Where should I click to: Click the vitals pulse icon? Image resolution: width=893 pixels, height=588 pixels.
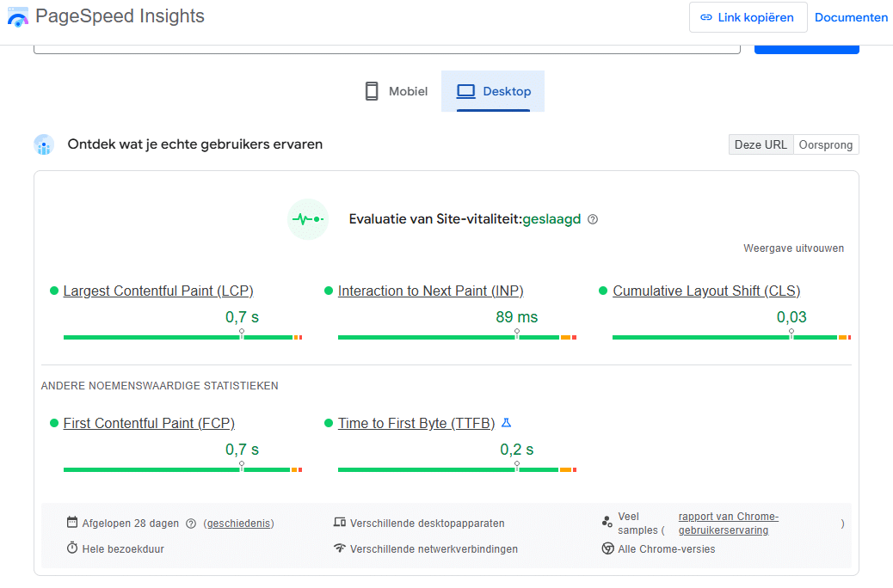[308, 219]
